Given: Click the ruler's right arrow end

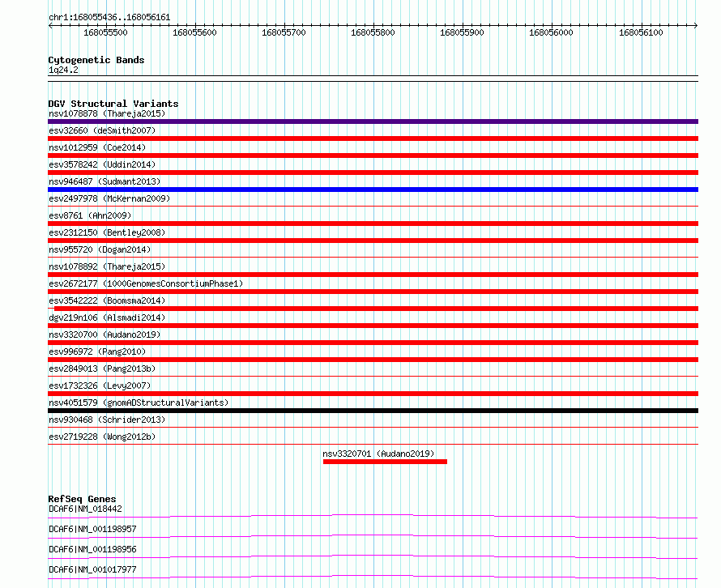Looking at the screenshot, I should (696, 25).
